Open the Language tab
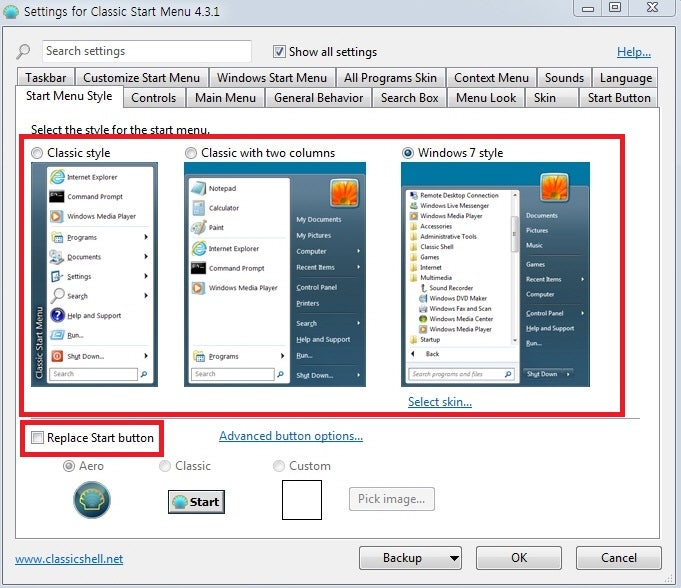This screenshot has width=681, height=588. click(x=626, y=77)
